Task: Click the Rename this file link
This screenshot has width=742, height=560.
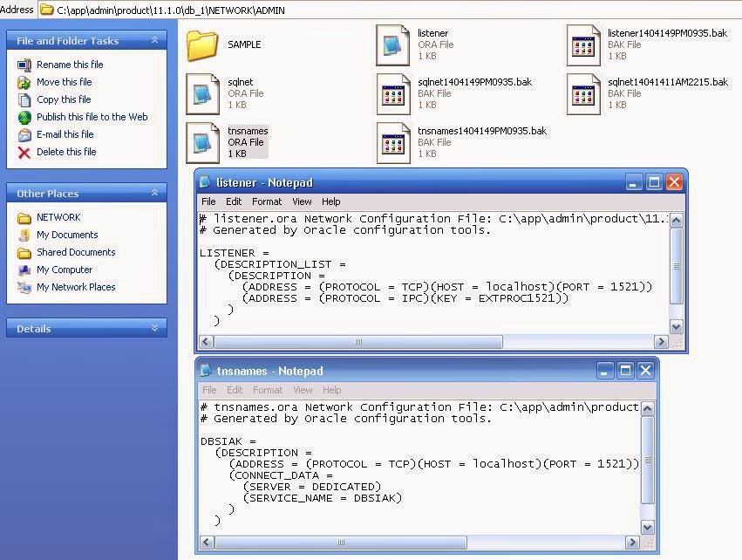Action: click(70, 65)
